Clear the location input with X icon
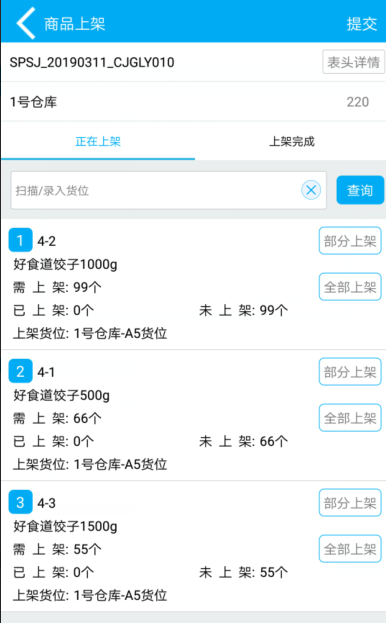 (x=311, y=190)
